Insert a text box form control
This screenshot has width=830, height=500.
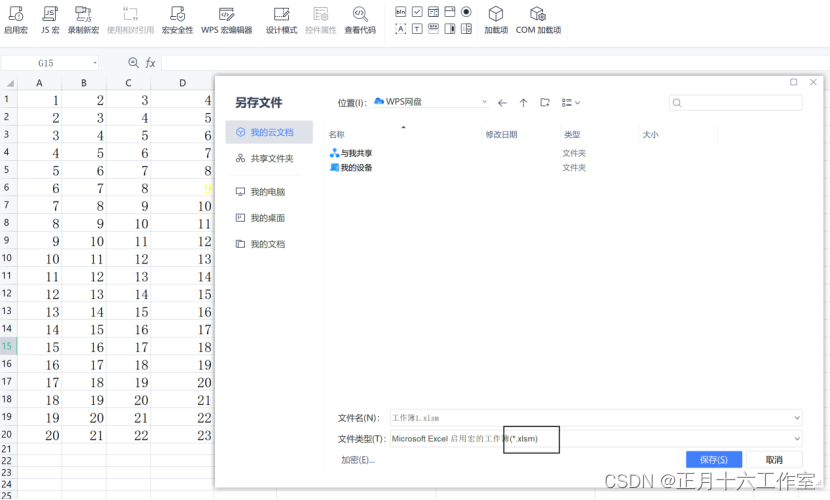417,29
